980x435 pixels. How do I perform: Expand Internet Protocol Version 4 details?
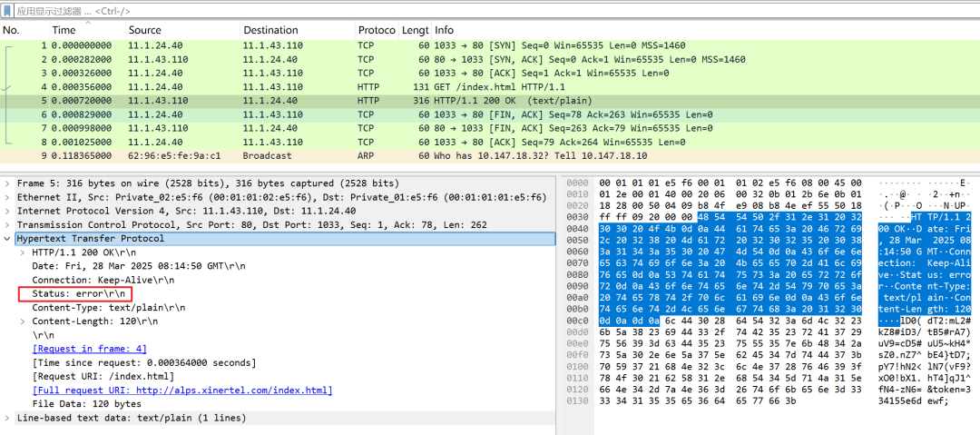point(8,211)
